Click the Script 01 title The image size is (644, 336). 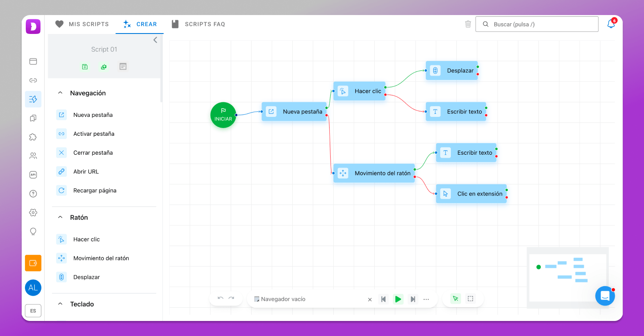104,49
